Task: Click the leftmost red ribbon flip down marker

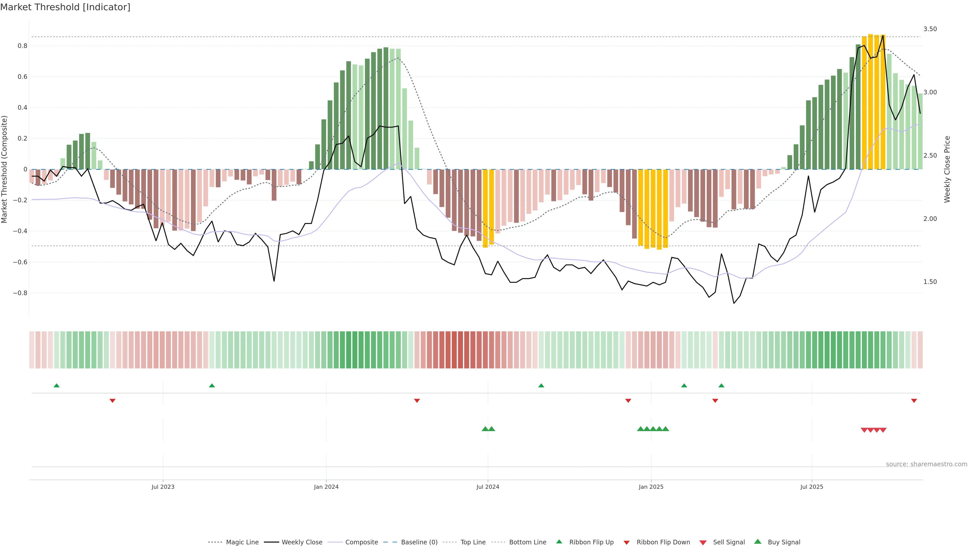Action: click(112, 400)
